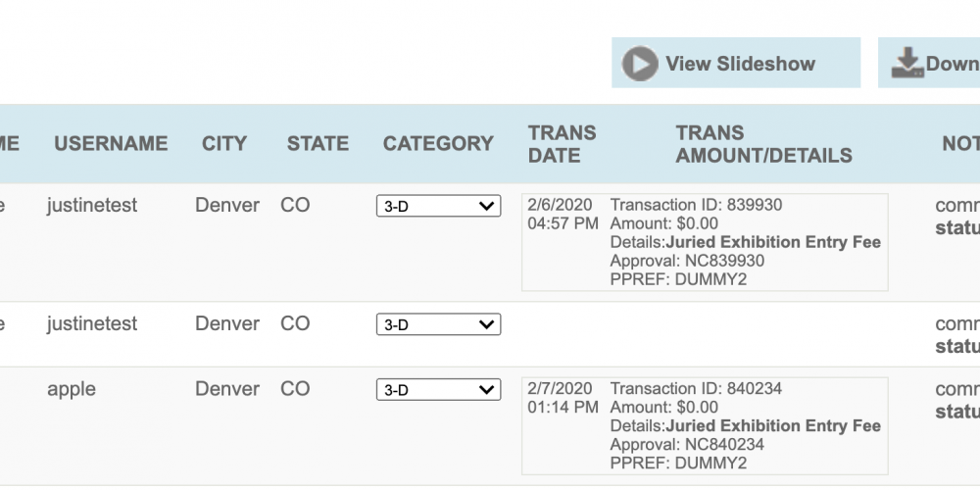Click the apple username cell

click(x=72, y=389)
